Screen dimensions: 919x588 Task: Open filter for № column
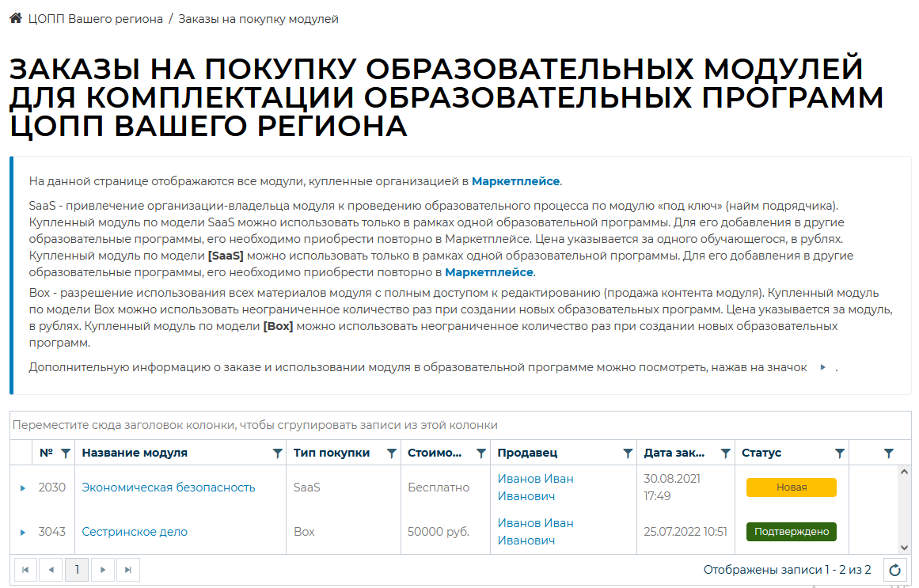coord(66,453)
